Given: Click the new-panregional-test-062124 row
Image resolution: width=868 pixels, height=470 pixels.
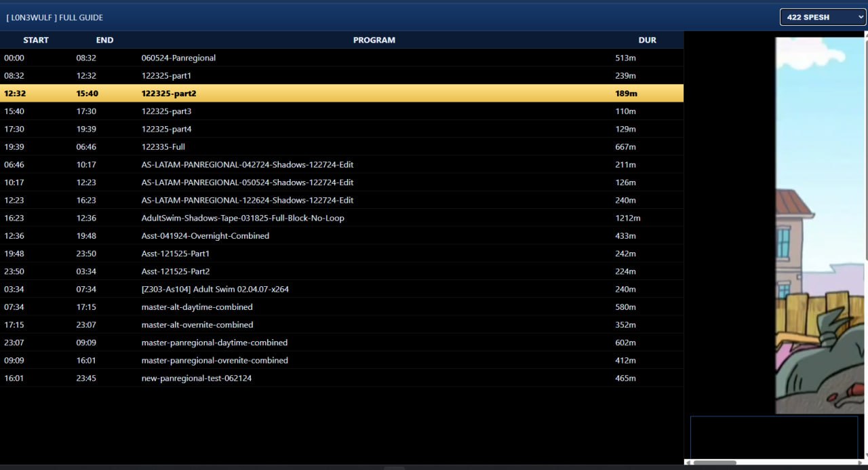Looking at the screenshot, I should pos(196,378).
